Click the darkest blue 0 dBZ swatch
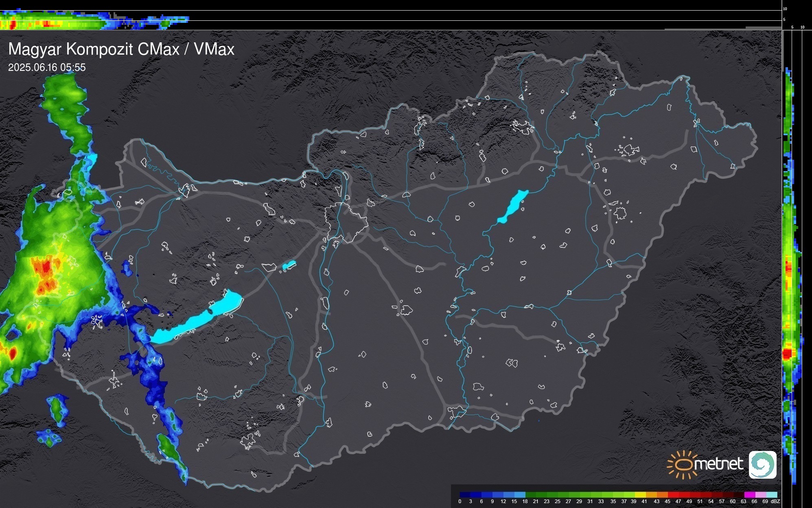 coord(465,495)
